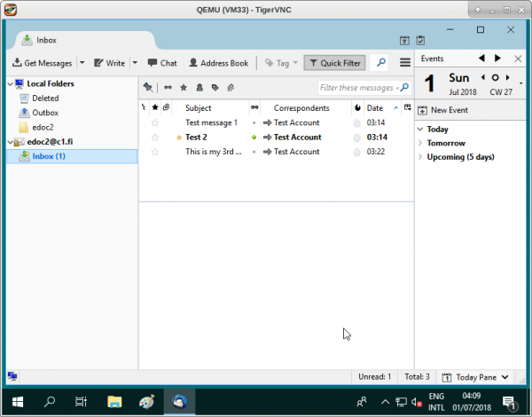The width and height of the screenshot is (532, 417).
Task: Sort by the junk status column header
Action: 357,107
